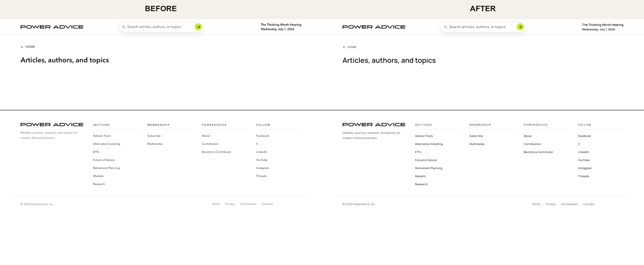Open Privacy in AFTER footer

(551, 204)
